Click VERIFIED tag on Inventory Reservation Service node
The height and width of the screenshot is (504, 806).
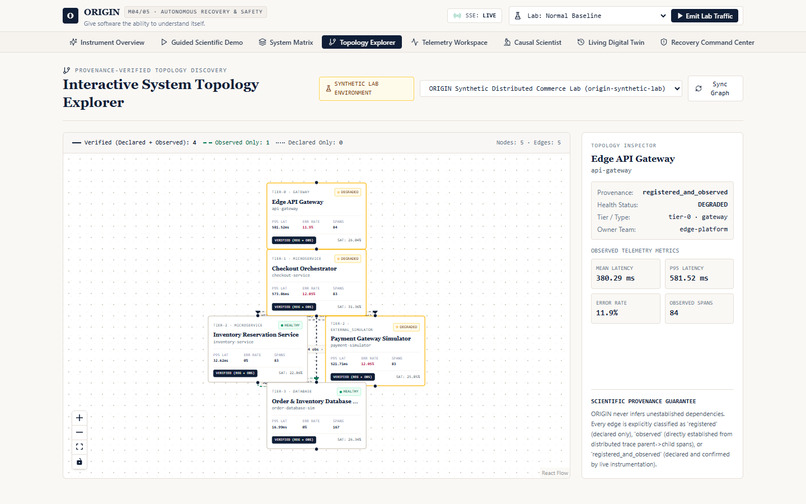pos(235,373)
